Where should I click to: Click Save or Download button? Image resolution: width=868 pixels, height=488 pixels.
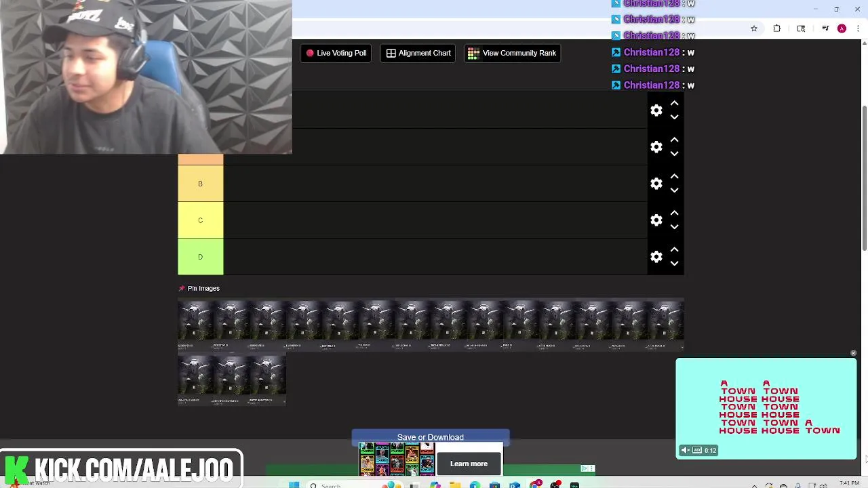(431, 437)
